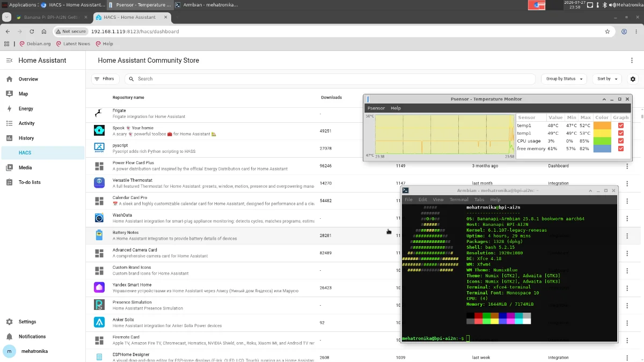The height and width of the screenshot is (362, 644).
Task: Open Map in the sidebar
Action: (x=43, y=94)
